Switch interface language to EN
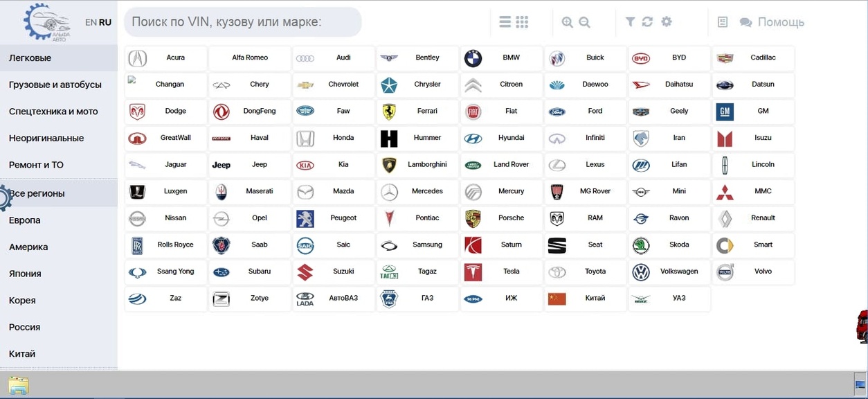Screen dimensions: 868x399 (x=91, y=22)
